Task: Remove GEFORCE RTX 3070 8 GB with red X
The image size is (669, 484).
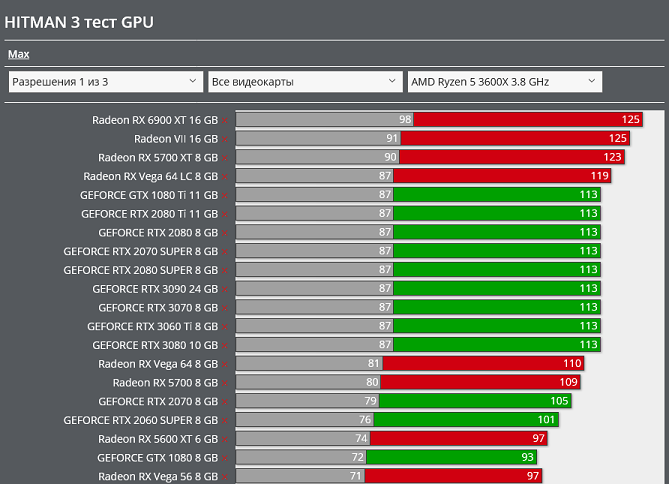Action: click(224, 309)
